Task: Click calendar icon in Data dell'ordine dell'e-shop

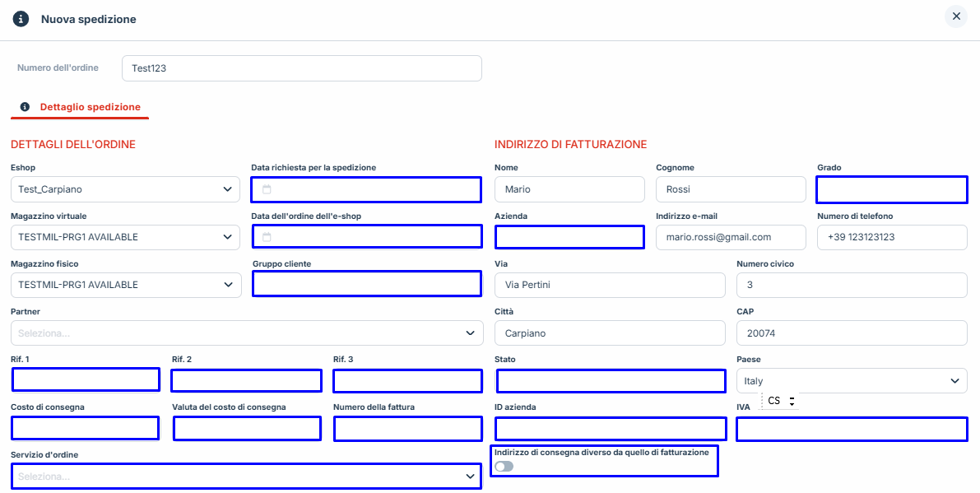Action: click(267, 238)
